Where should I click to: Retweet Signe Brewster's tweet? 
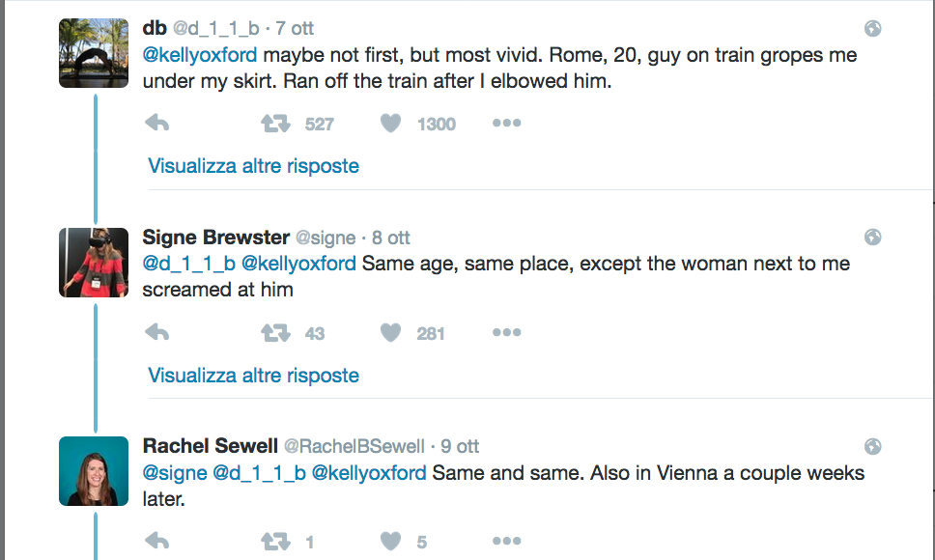coord(275,333)
